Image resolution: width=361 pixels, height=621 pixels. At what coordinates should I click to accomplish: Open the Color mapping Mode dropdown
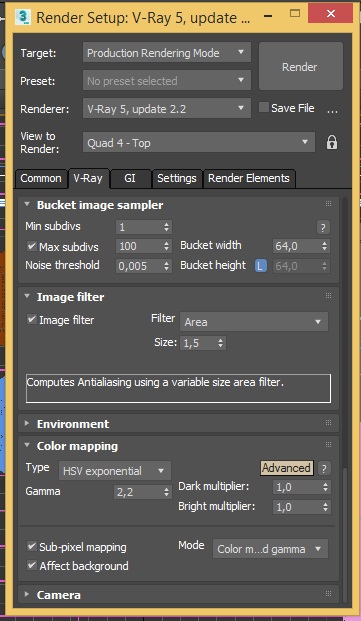[270, 549]
